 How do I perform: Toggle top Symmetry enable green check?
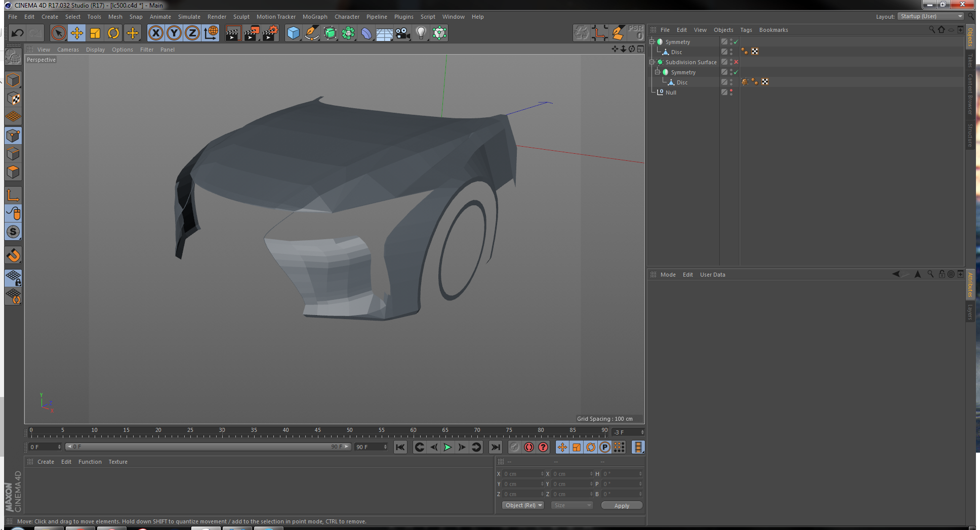point(736,42)
